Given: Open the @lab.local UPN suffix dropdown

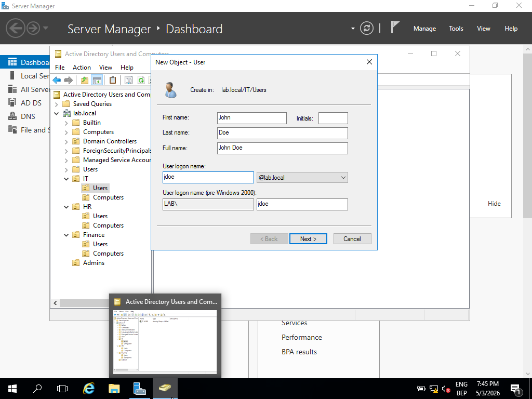Looking at the screenshot, I should [x=302, y=178].
